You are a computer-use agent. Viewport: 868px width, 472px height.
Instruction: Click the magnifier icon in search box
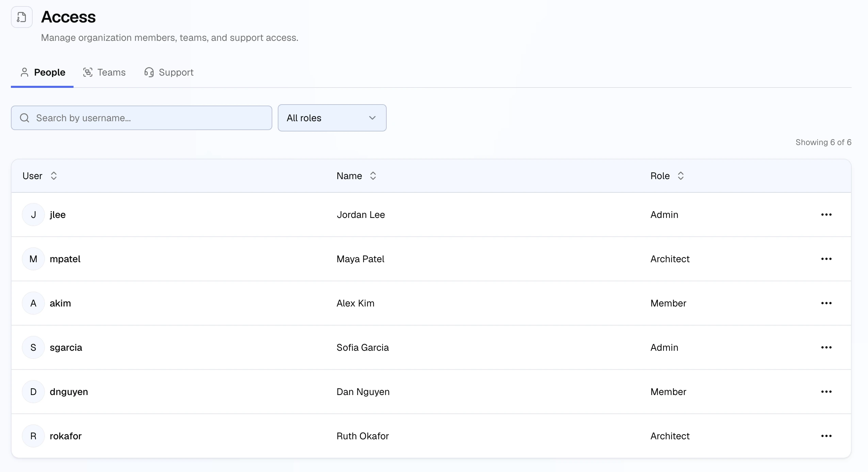(x=25, y=118)
